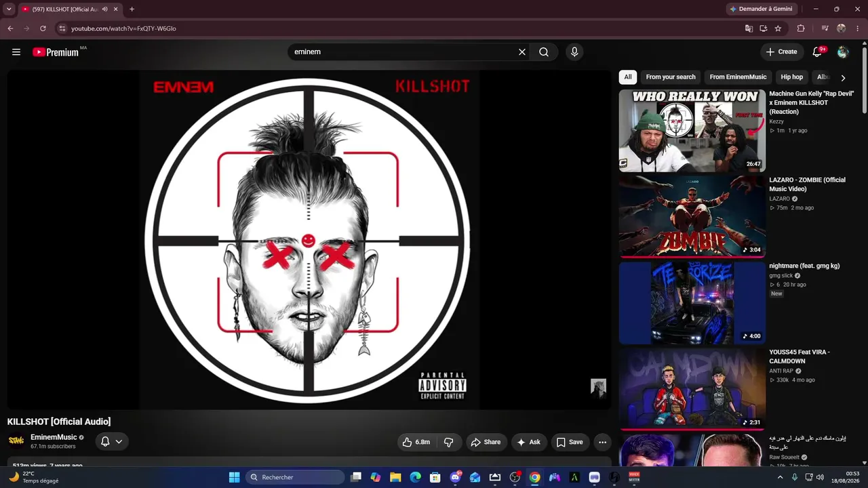The height and width of the screenshot is (488, 868).
Task: Open volume control in system tray
Action: [x=821, y=477]
